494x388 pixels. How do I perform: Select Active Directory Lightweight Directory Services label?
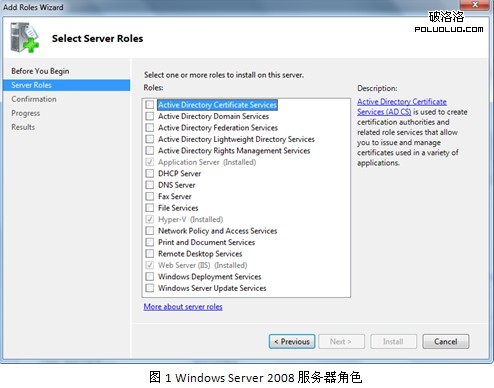(236, 139)
